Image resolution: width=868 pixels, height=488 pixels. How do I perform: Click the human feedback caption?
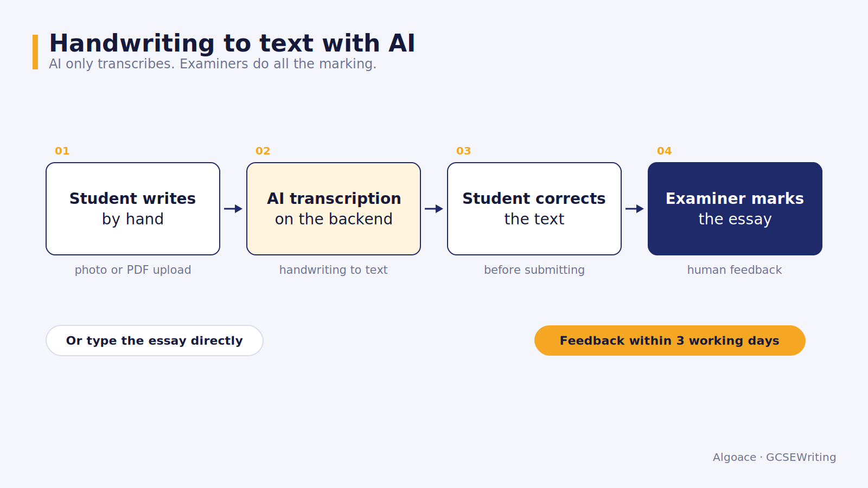pyautogui.click(x=735, y=270)
